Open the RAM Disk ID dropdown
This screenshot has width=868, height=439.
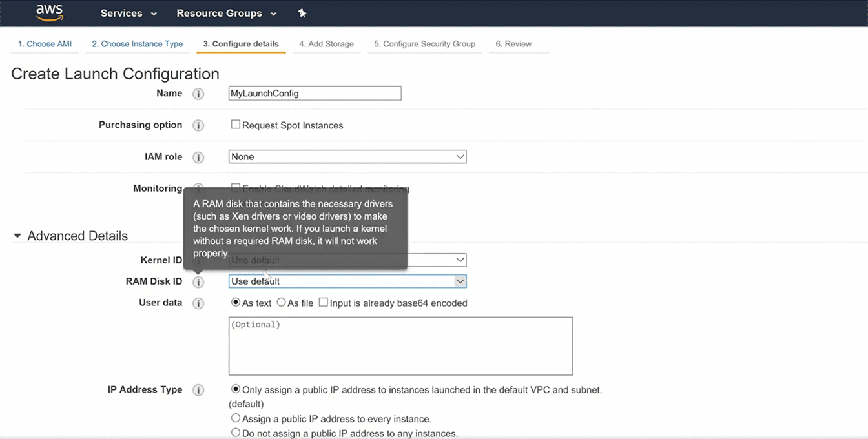tap(347, 281)
